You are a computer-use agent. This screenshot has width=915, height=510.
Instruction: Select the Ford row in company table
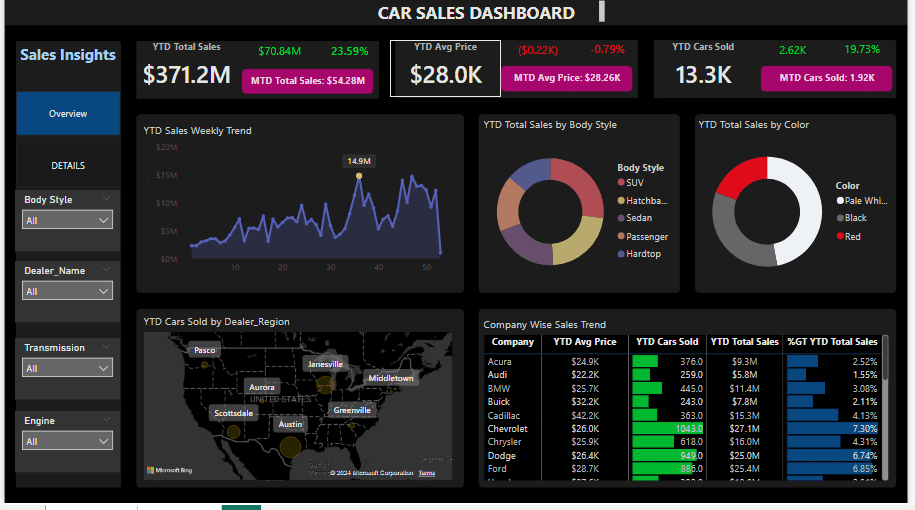[x=682, y=469]
